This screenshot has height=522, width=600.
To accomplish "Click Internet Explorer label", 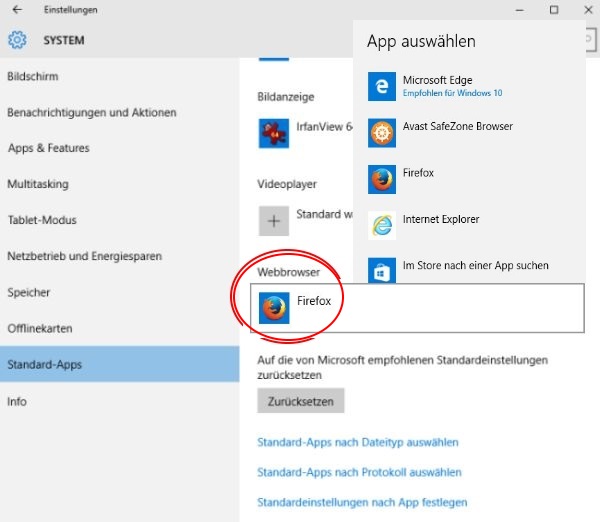I will click(441, 219).
